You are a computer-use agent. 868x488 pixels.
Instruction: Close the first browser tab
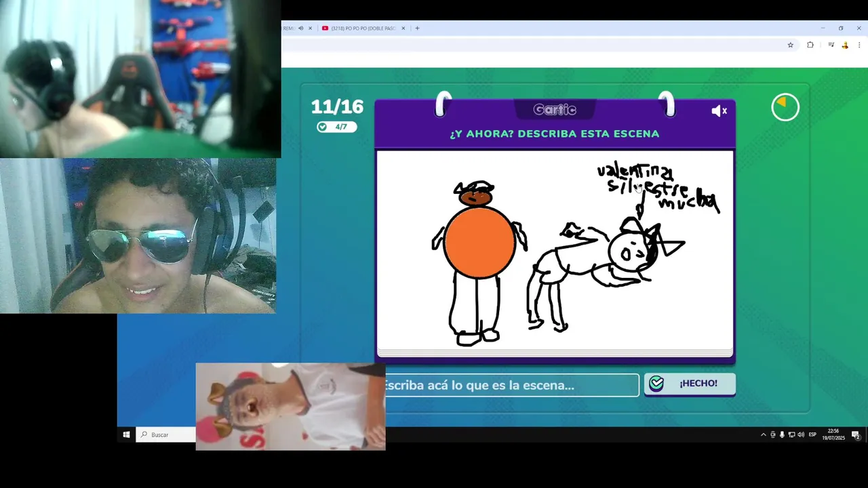tap(310, 28)
